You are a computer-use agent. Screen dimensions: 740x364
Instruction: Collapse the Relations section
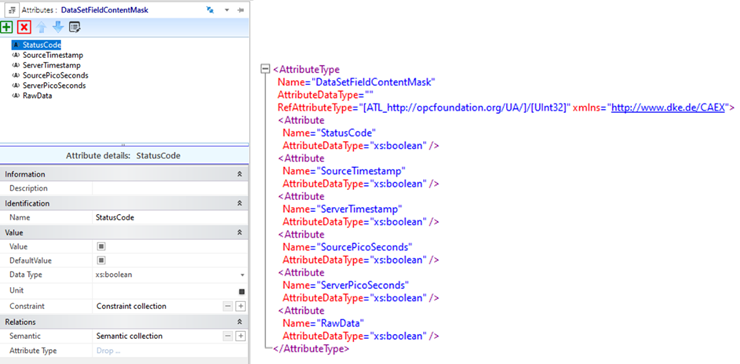tap(240, 322)
